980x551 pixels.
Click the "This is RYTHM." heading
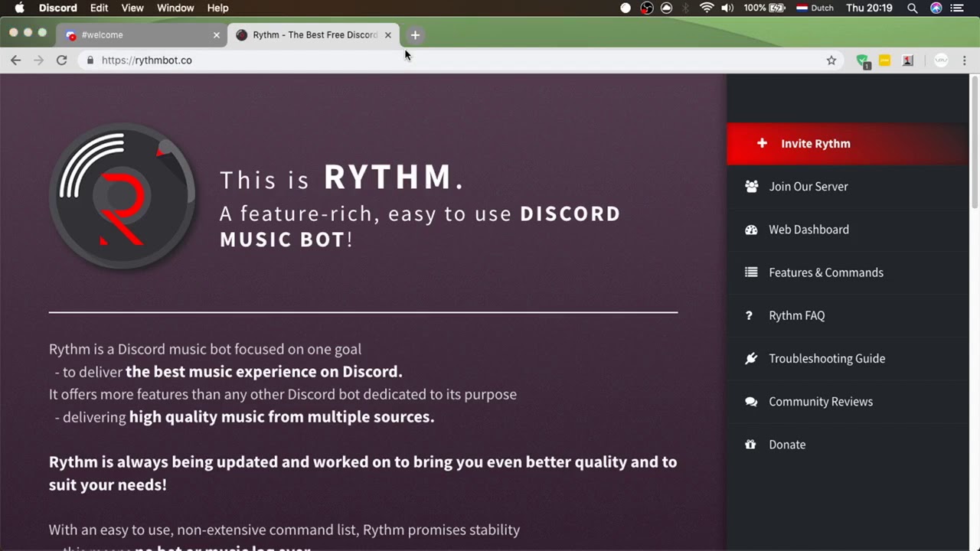341,178
